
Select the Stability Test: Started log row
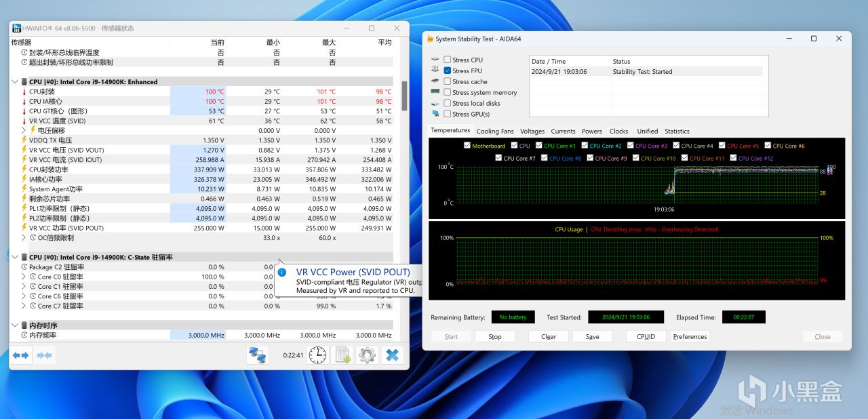pyautogui.click(x=646, y=71)
